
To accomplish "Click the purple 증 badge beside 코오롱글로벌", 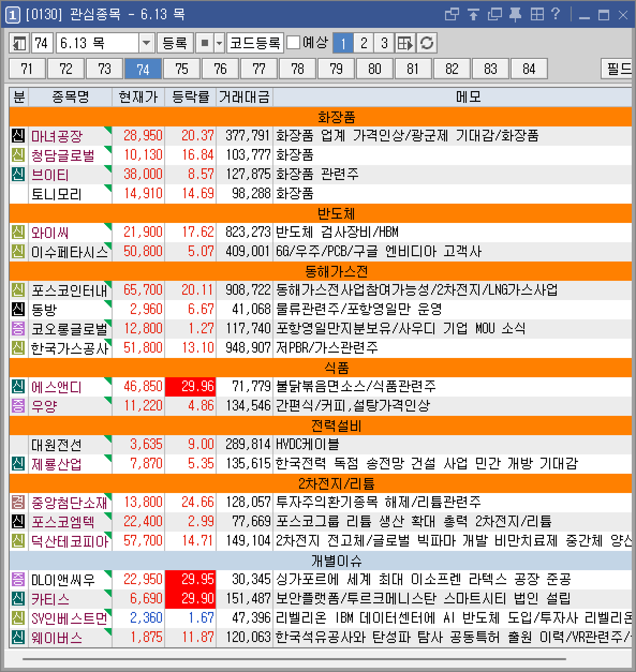I will [x=18, y=328].
